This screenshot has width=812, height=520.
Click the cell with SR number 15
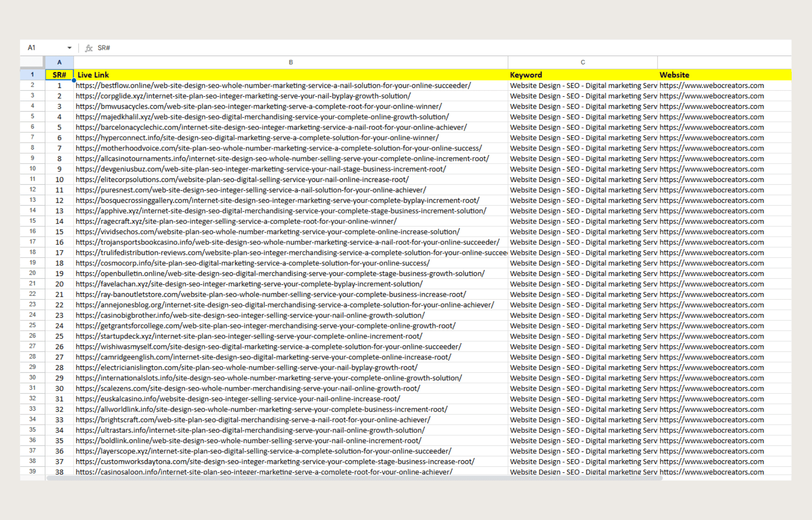pyautogui.click(x=59, y=232)
